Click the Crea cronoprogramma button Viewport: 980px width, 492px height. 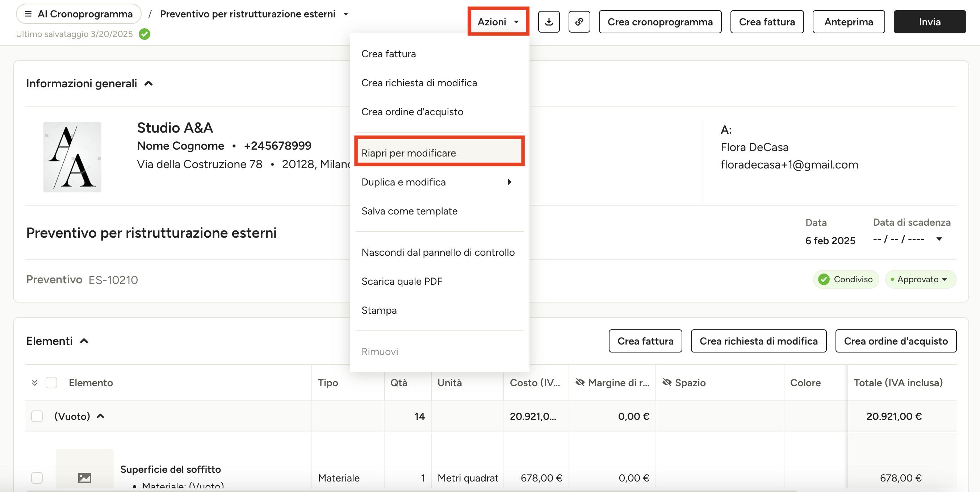point(660,22)
